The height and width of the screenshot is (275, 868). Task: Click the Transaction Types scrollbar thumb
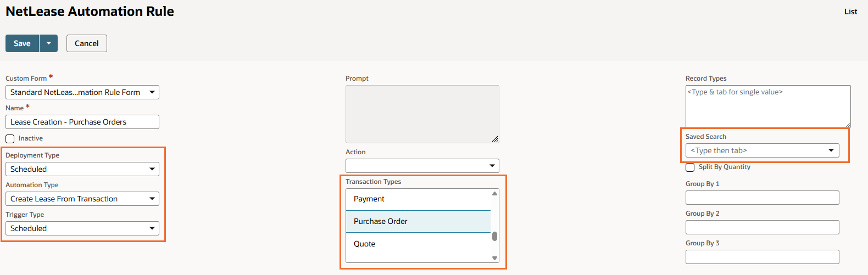[x=494, y=236]
